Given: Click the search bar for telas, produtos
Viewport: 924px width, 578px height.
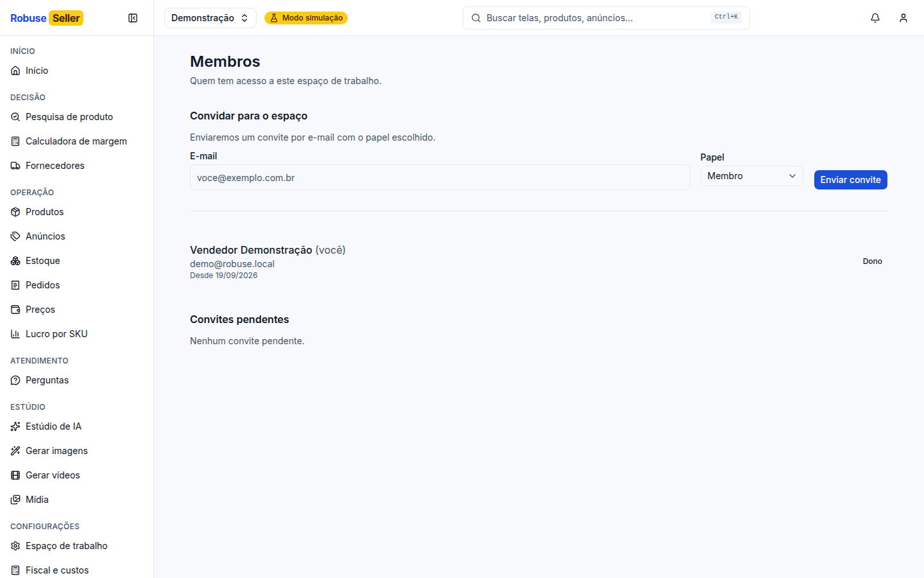Looking at the screenshot, I should 606,18.
